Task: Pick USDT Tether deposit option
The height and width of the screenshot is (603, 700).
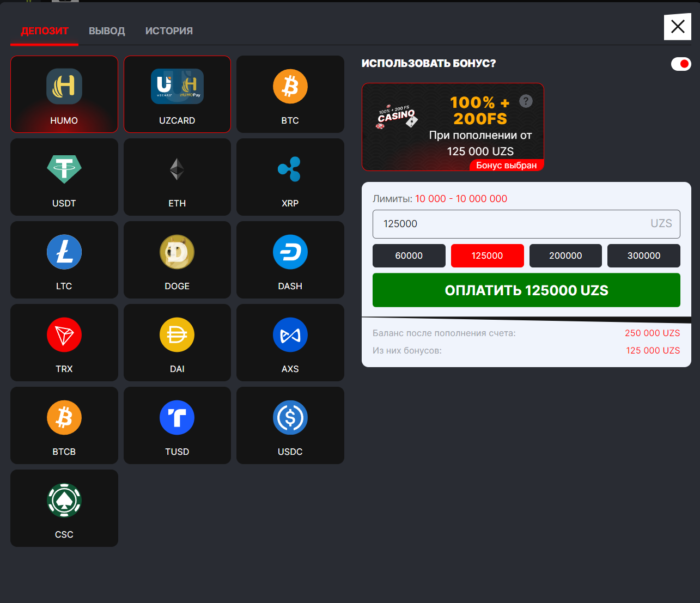Action: click(x=64, y=177)
